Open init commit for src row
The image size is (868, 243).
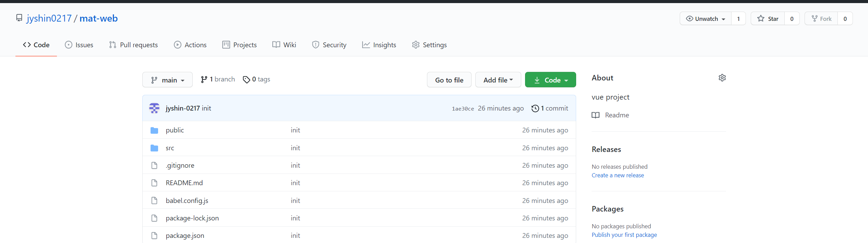tap(295, 148)
